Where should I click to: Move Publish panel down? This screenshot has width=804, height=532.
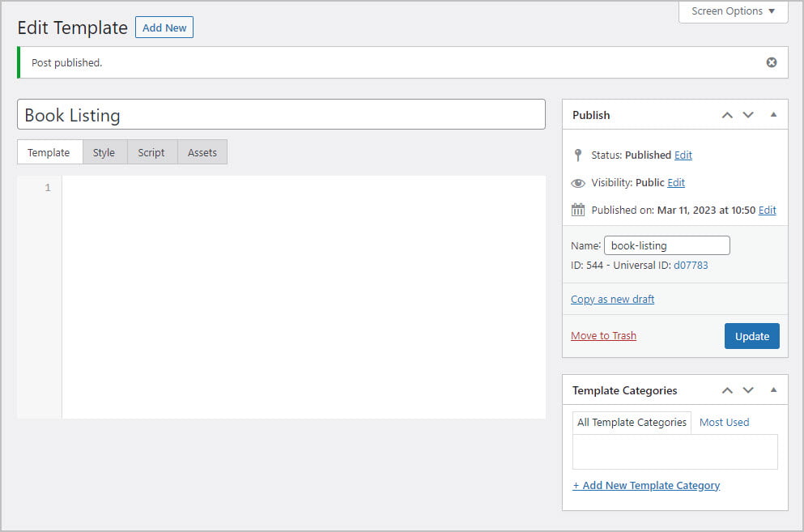point(748,115)
